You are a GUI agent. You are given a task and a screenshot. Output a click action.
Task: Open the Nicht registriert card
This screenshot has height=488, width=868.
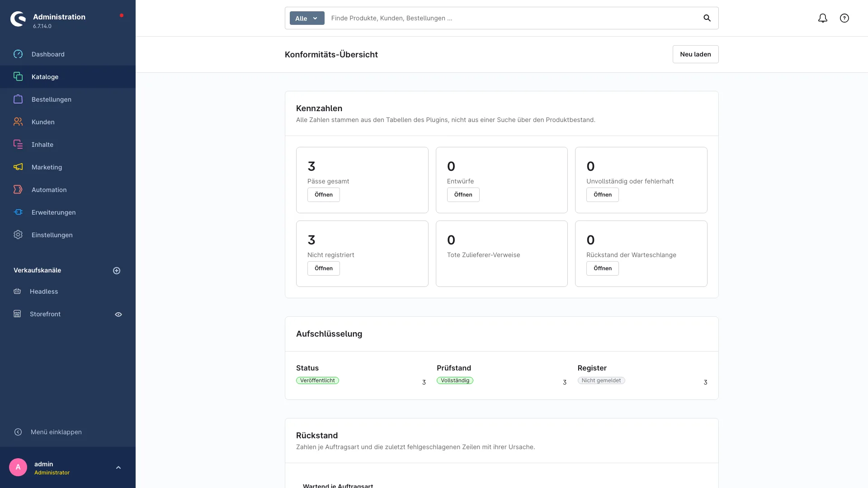coord(324,268)
